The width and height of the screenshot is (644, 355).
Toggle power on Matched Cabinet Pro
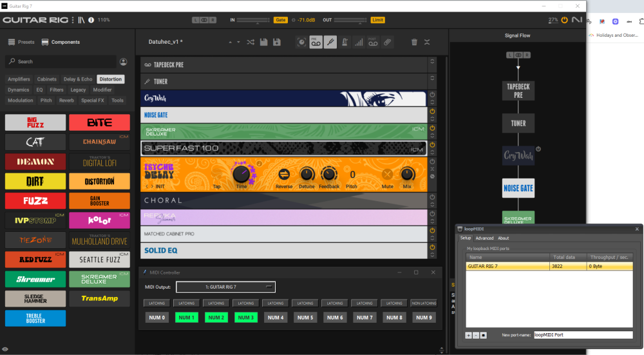point(432,231)
